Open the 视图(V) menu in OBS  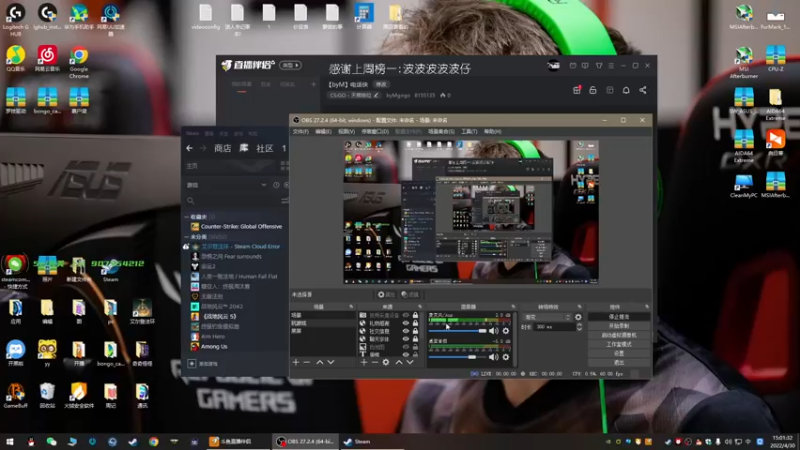[346, 132]
